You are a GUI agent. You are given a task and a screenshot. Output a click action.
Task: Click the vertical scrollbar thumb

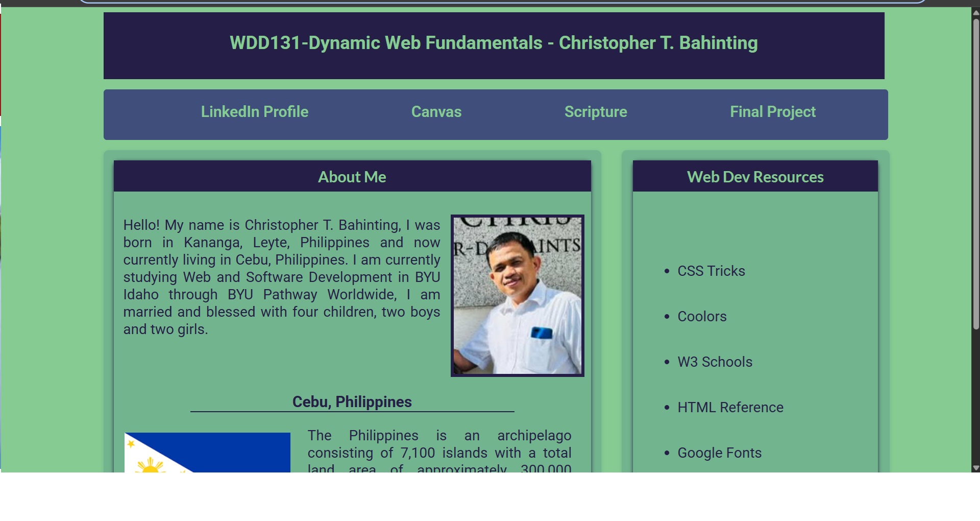(x=975, y=174)
